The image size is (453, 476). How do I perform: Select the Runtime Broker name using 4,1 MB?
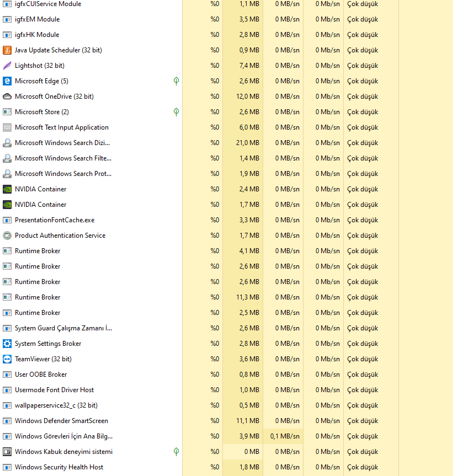[38, 251]
